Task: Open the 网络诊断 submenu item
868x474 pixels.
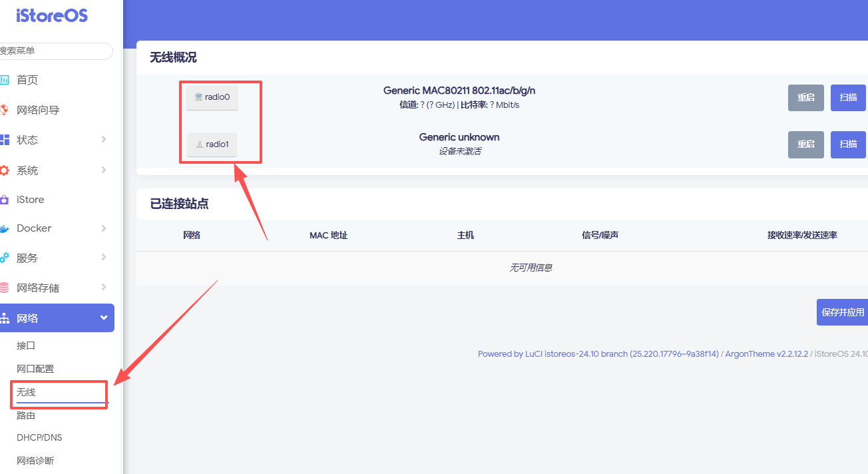Action: tap(35, 461)
